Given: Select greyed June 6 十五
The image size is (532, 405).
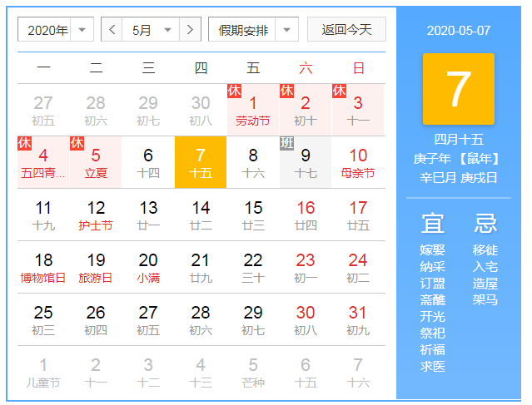Looking at the screenshot, I should (306, 372).
